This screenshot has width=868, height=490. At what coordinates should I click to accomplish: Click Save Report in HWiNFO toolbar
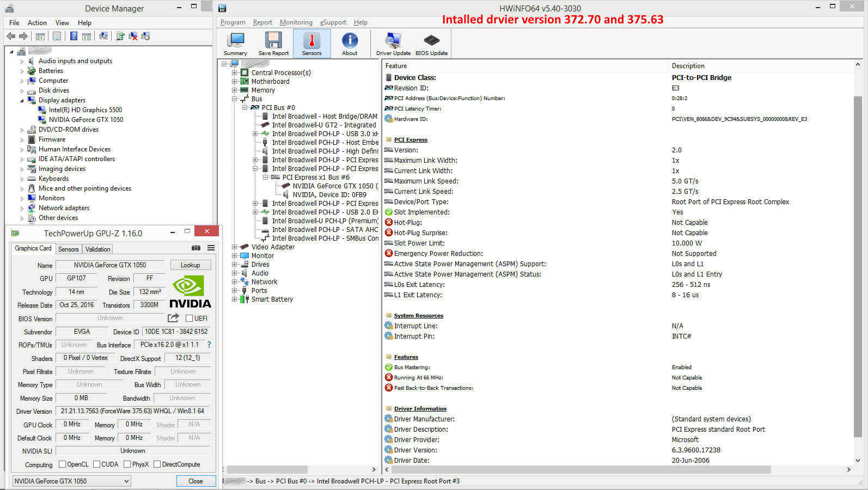(x=273, y=44)
